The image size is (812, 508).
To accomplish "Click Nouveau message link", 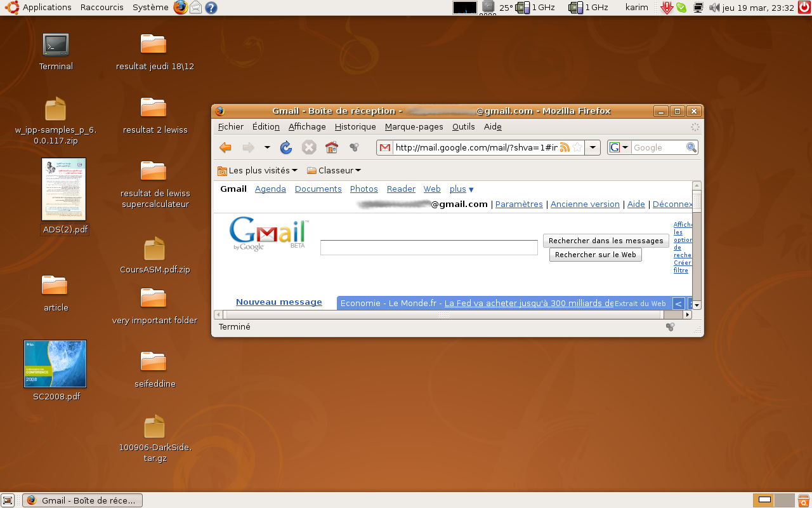I will click(279, 302).
